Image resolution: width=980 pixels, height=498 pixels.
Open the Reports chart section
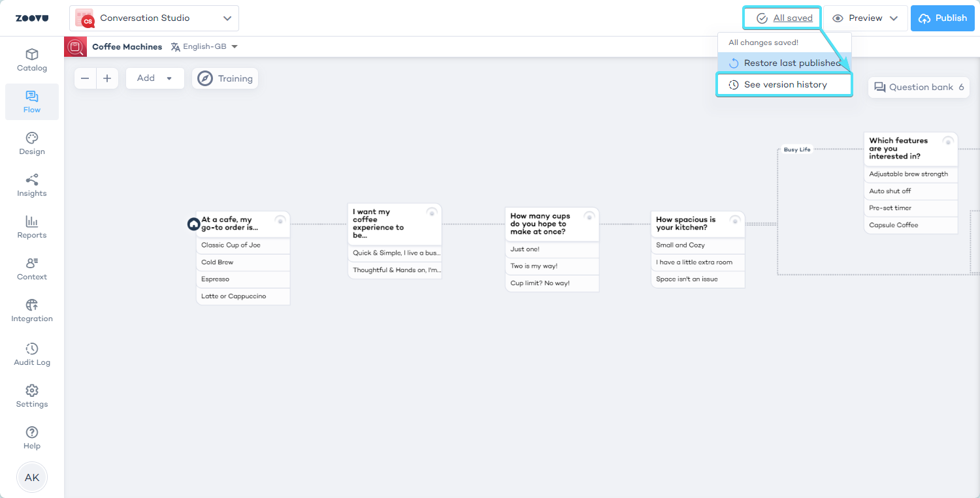[32, 227]
